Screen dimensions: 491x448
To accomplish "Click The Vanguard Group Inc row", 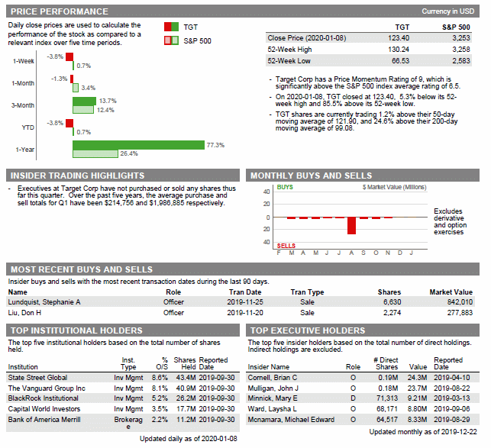I will point(123,388).
